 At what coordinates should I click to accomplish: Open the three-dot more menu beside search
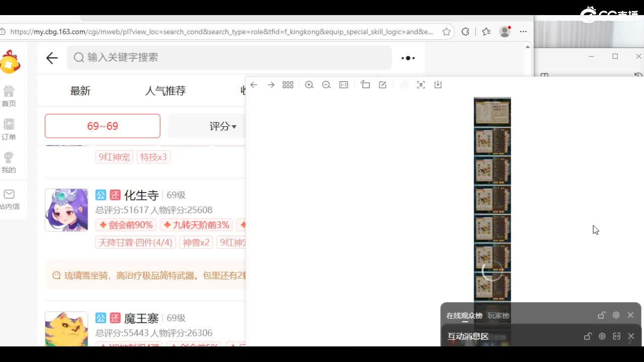pyautogui.click(x=408, y=58)
